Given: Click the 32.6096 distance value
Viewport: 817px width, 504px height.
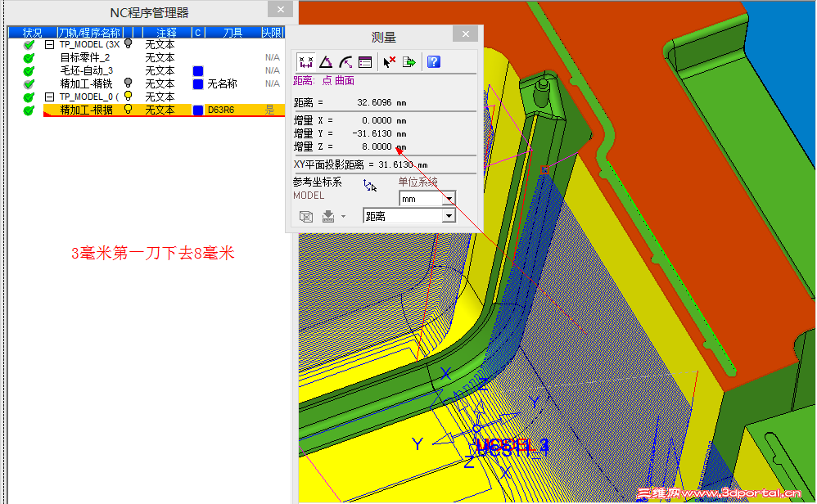Looking at the screenshot, I should (374, 102).
